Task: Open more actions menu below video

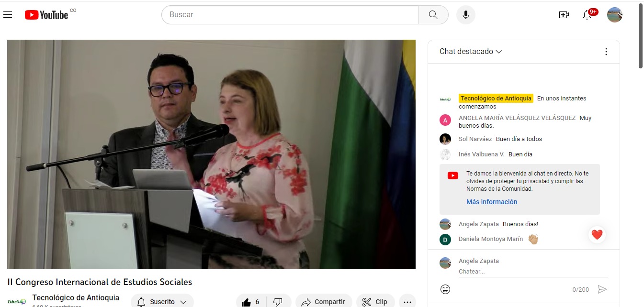Action: coord(407,302)
